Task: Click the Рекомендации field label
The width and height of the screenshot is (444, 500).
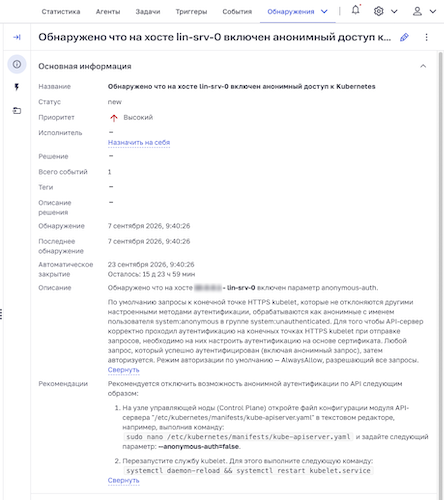Action: [x=63, y=384]
